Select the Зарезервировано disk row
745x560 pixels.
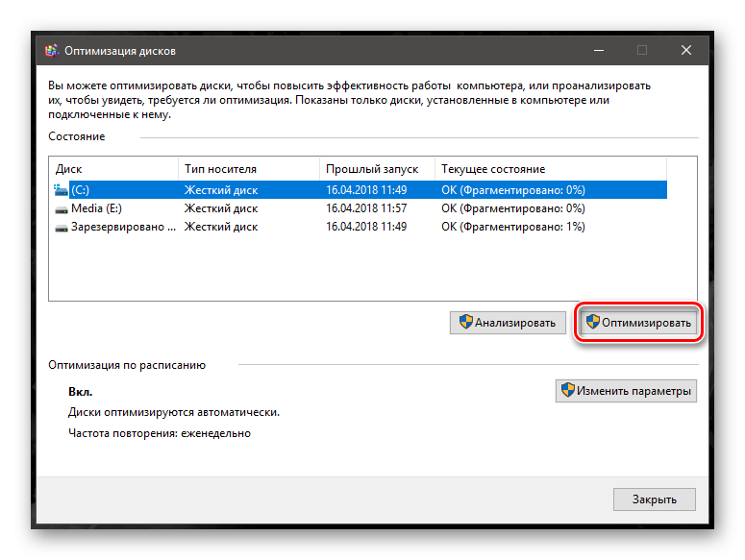359,227
